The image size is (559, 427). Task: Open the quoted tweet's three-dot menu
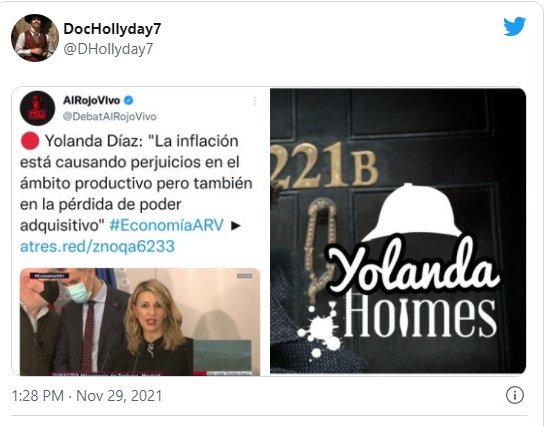click(x=255, y=101)
